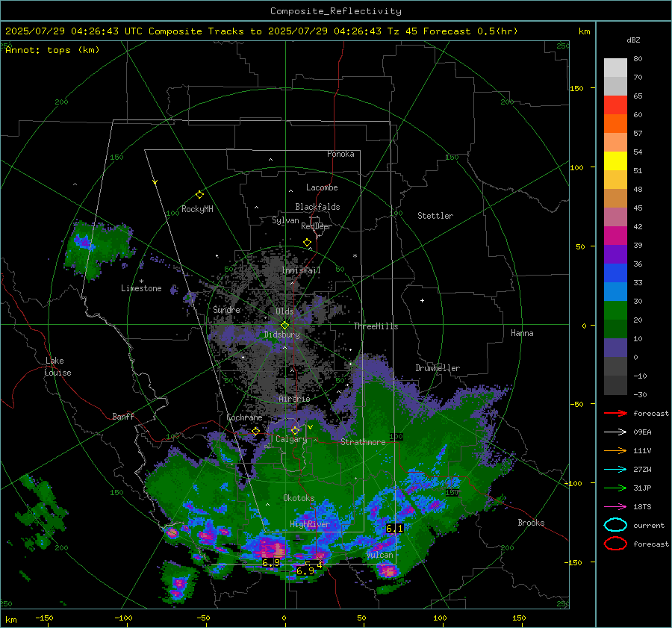Click the Lake Louise label
This screenshot has height=628, width=672.
pos(57,367)
